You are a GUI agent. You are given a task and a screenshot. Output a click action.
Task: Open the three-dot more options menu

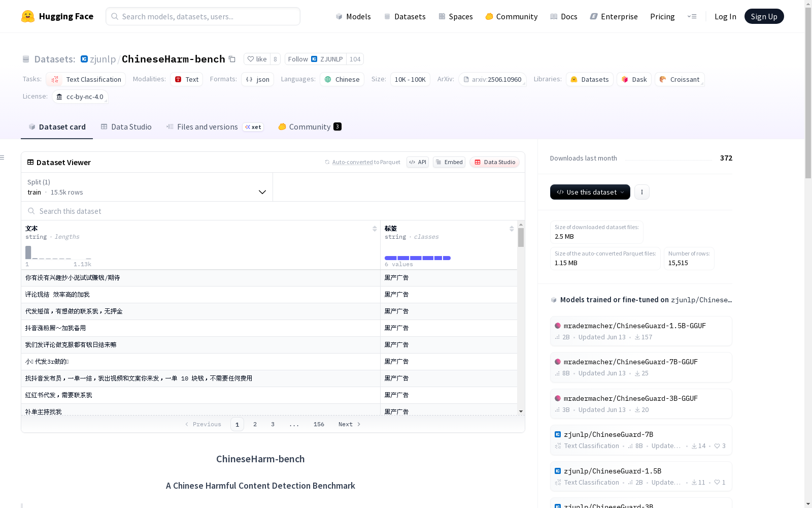pos(642,192)
